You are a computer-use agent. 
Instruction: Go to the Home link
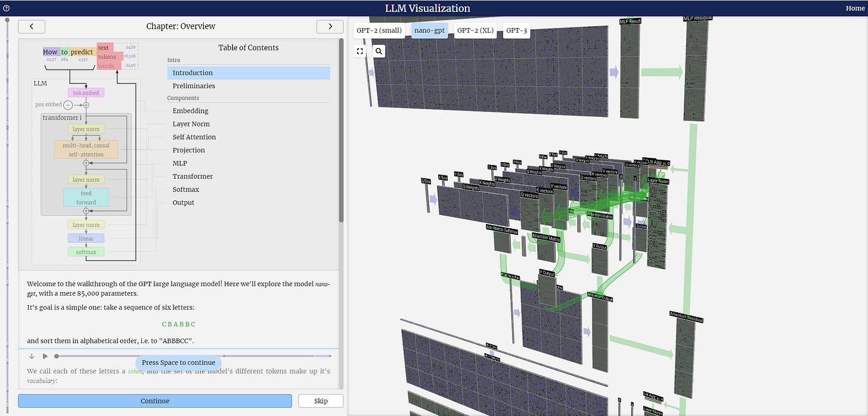[855, 8]
